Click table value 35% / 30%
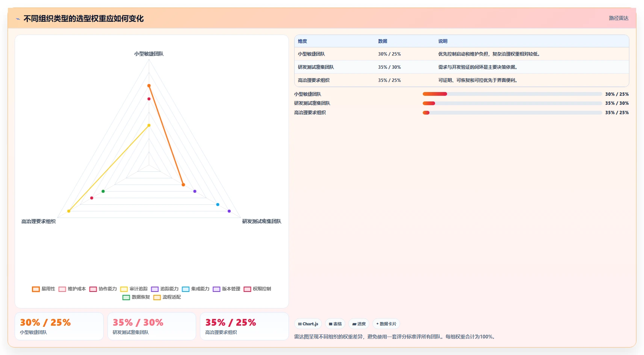 (389, 67)
